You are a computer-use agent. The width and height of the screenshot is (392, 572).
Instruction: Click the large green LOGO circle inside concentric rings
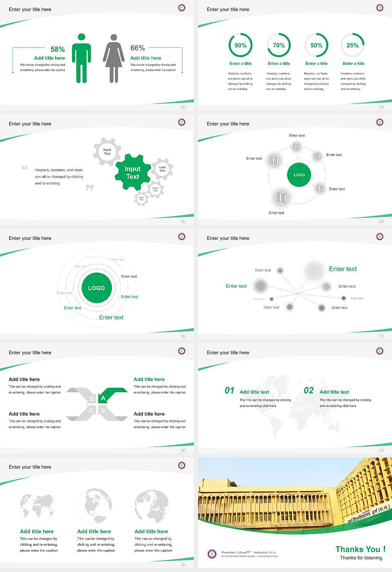tap(96, 288)
